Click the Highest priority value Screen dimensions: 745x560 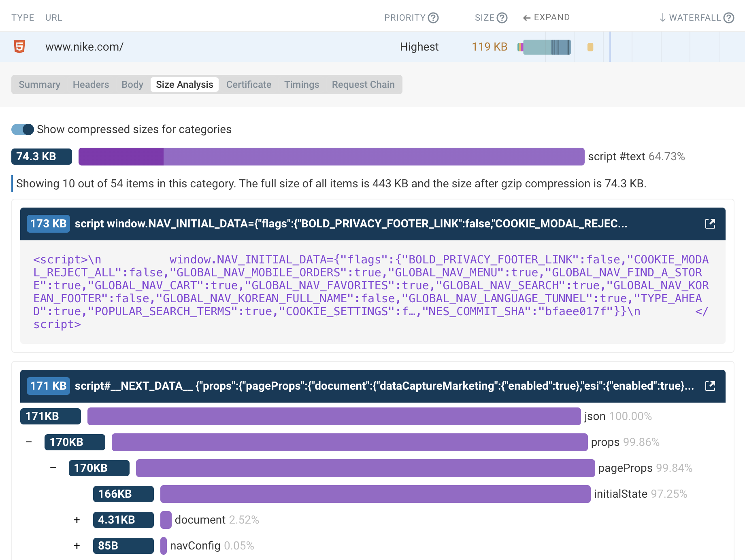point(419,47)
